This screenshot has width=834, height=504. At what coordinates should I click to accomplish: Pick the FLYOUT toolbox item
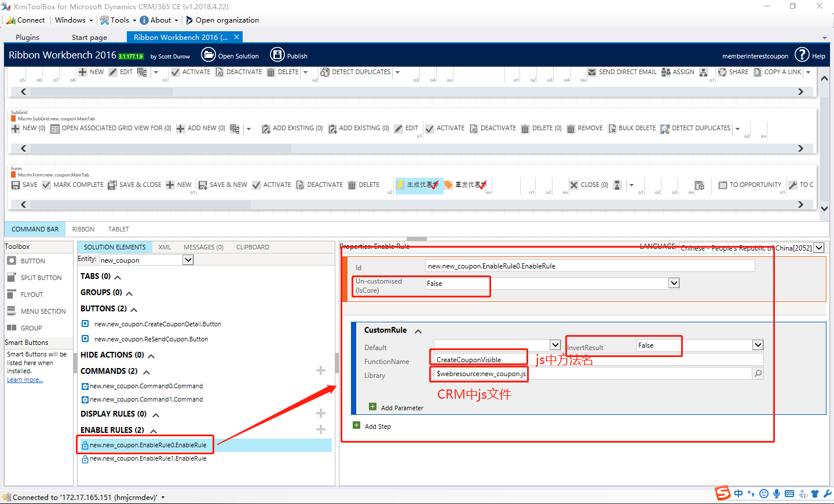[x=25, y=295]
